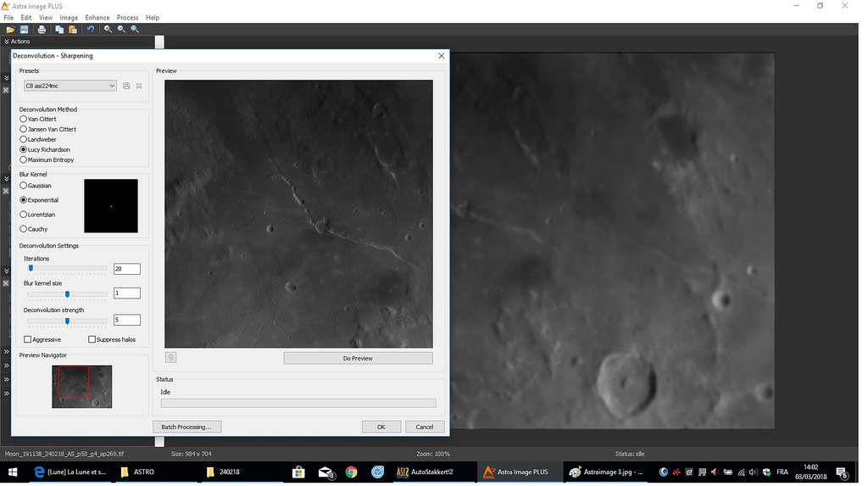The image size is (868, 486).
Task: Click the blur kernel preview image
Action: click(111, 206)
